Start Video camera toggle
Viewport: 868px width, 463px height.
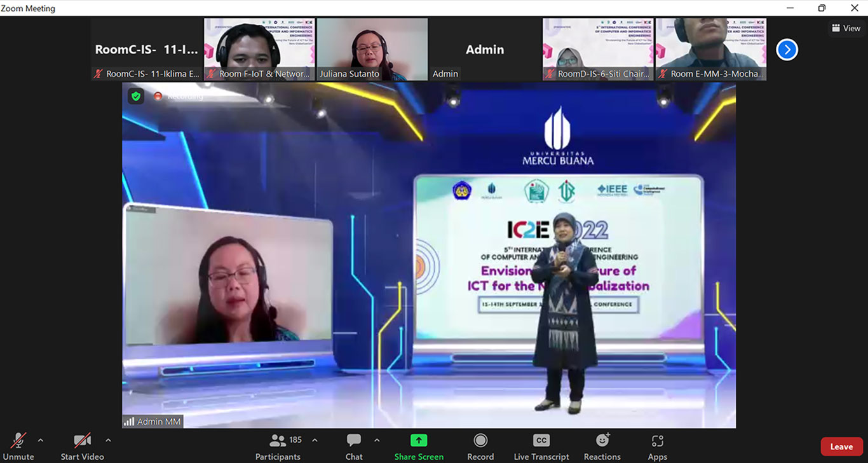[x=82, y=440]
